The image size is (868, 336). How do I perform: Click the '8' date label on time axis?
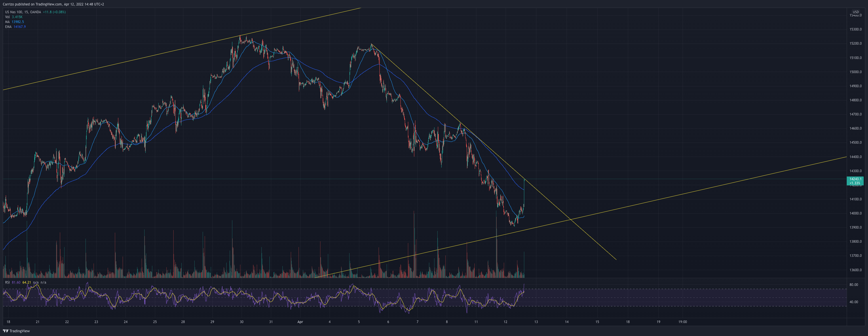tap(447, 322)
